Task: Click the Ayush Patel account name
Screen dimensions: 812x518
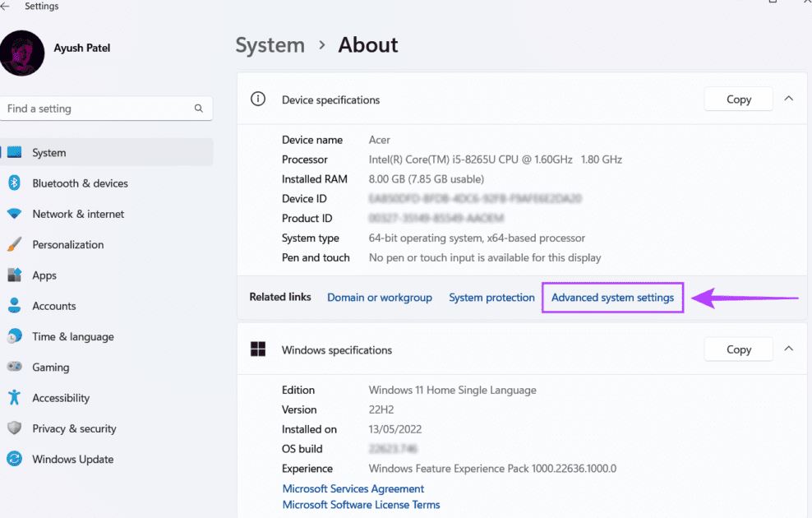Action: [x=82, y=49]
